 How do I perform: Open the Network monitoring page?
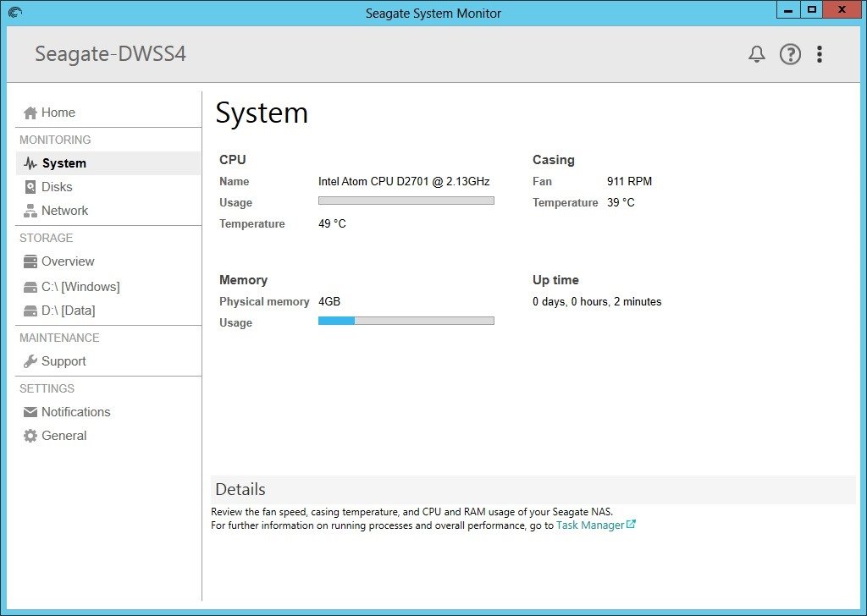(64, 211)
